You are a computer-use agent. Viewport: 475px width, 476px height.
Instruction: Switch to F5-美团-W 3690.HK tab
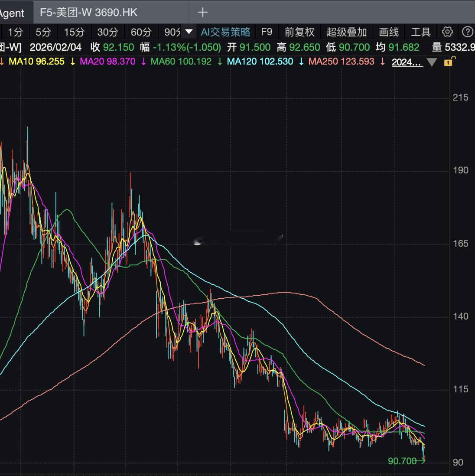click(x=89, y=12)
